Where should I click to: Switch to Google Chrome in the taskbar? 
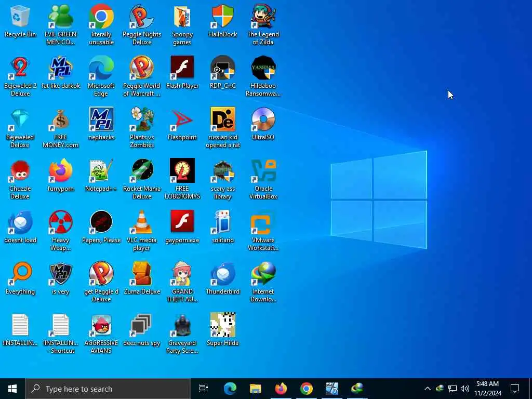coord(307,389)
